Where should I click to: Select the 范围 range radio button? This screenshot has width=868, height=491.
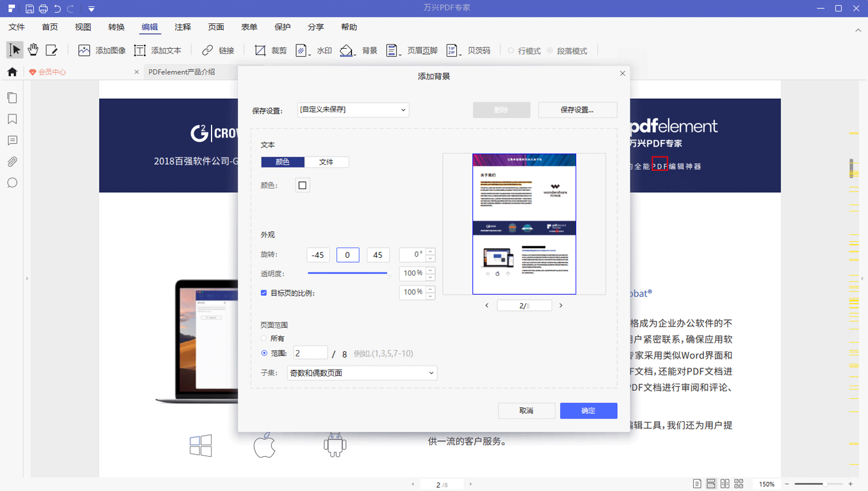264,354
